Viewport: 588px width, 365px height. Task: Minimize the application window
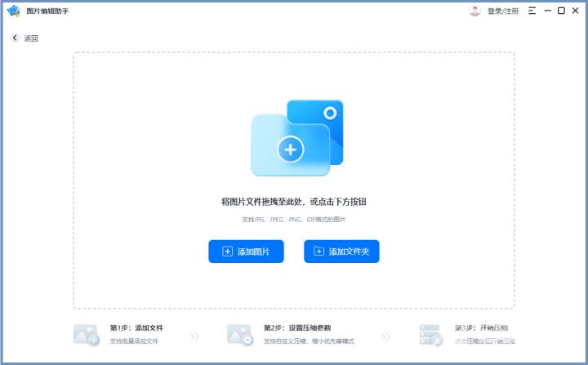(547, 11)
